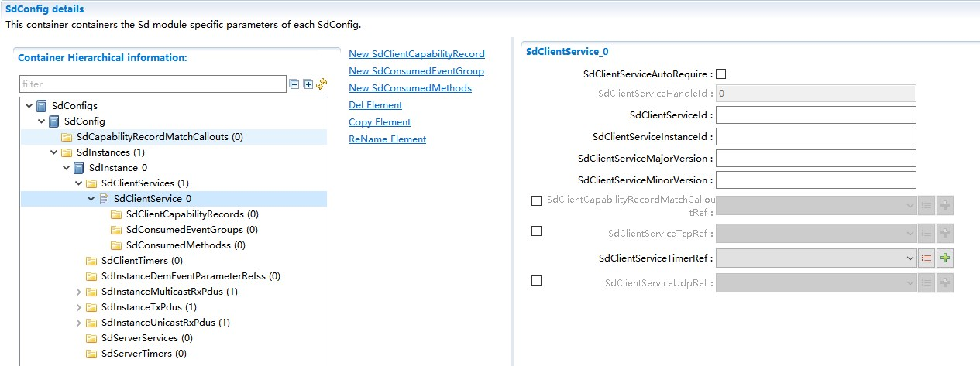Select SdCapabilityRecordMatchCallouts (0) tree item
Viewport: 980px width, 366px height.
(160, 137)
